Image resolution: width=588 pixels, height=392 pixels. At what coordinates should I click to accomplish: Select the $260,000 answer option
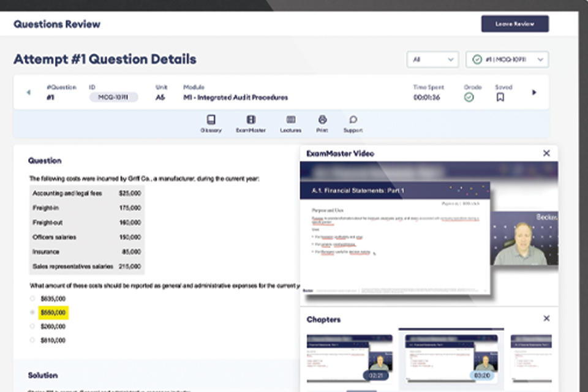click(48, 326)
